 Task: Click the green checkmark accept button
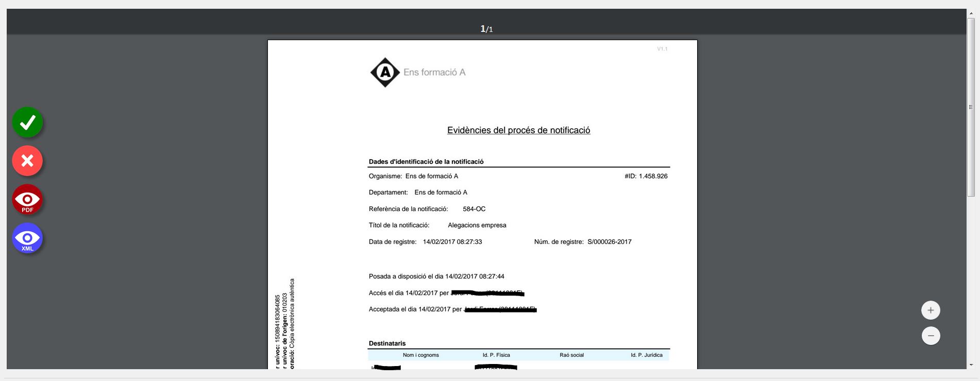point(27,123)
